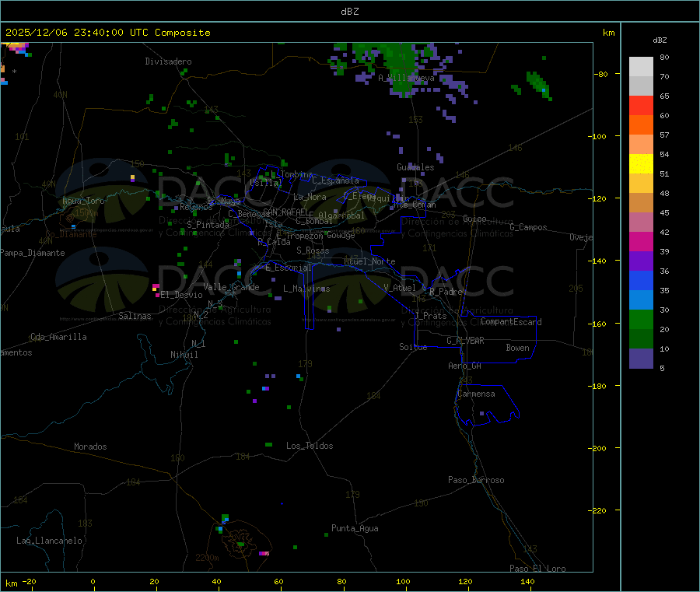Click the La_Nora place label
This screenshot has height=592, width=700.
[x=310, y=197]
